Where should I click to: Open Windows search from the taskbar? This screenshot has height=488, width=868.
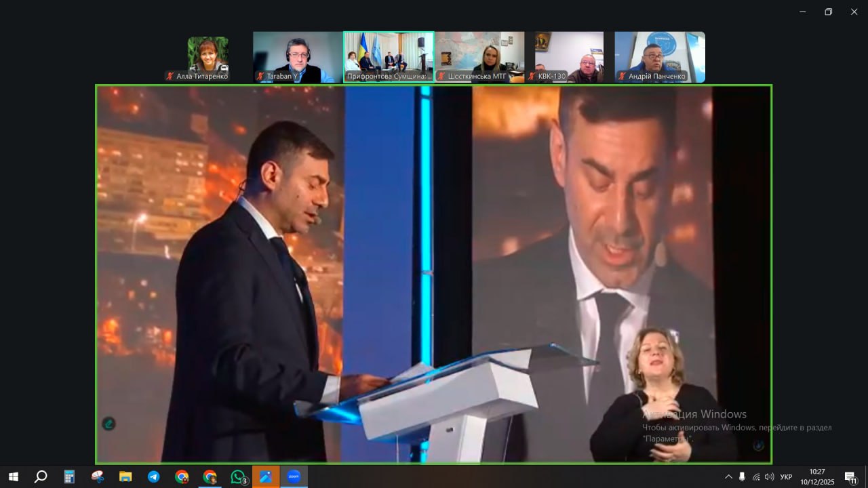(x=41, y=476)
